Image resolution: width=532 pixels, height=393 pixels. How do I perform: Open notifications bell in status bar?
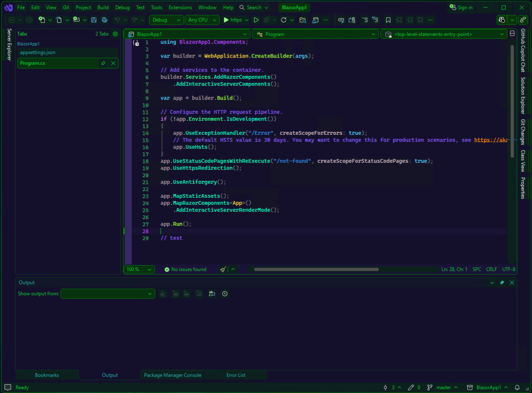[517, 388]
